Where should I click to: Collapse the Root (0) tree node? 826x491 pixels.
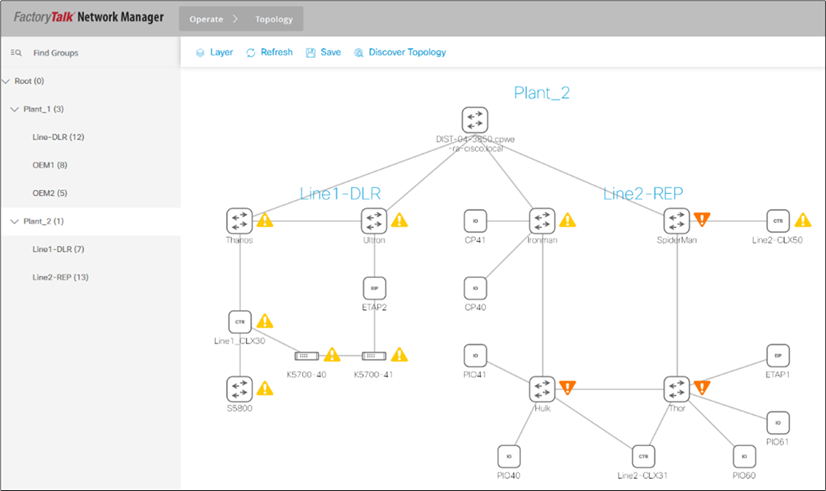pyautogui.click(x=6, y=81)
